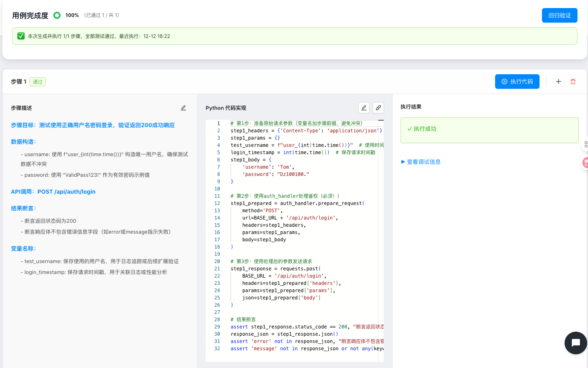Click the 步骤 1 label
Screen dimensions: 588x368
coord(19,82)
